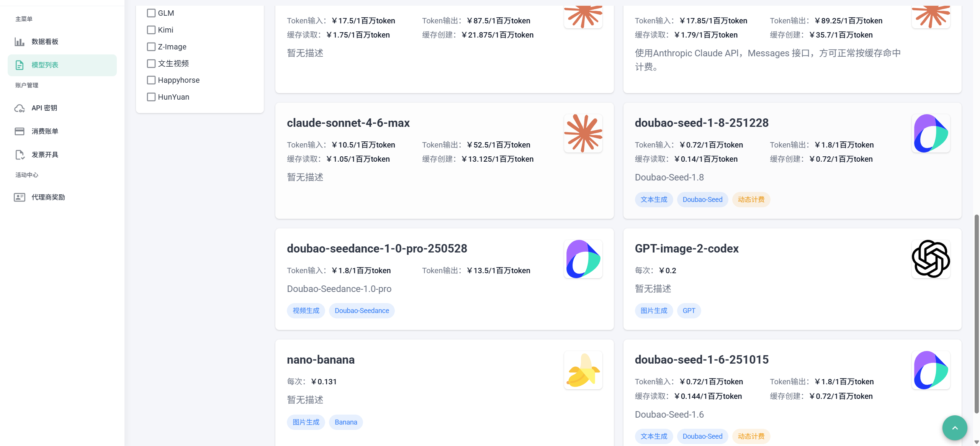Click the doubao-seed-1-8-251228 model title
This screenshot has height=446, width=980.
click(702, 123)
